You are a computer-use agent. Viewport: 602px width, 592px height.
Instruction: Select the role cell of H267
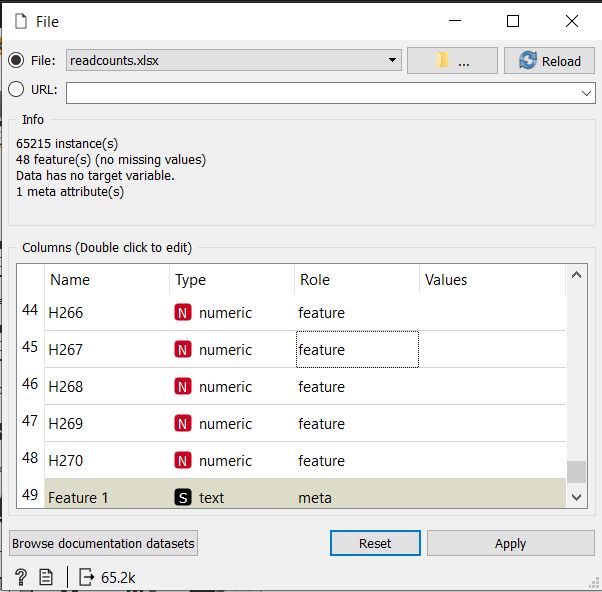click(357, 349)
